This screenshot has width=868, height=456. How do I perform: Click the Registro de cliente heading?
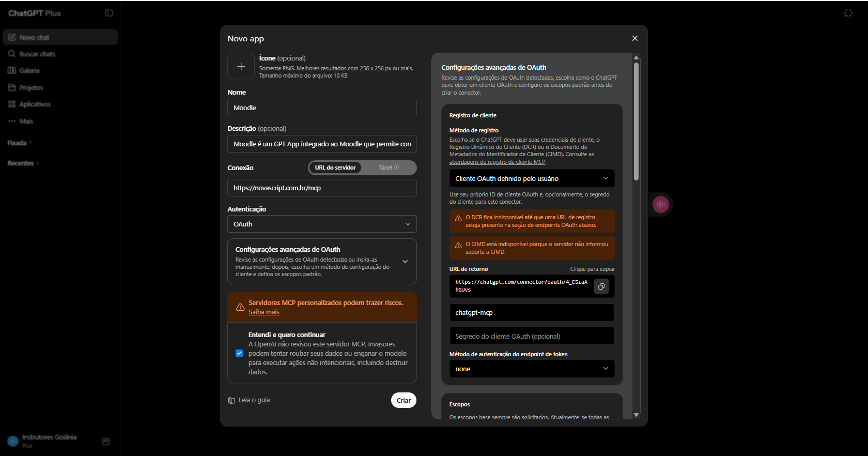(x=473, y=115)
